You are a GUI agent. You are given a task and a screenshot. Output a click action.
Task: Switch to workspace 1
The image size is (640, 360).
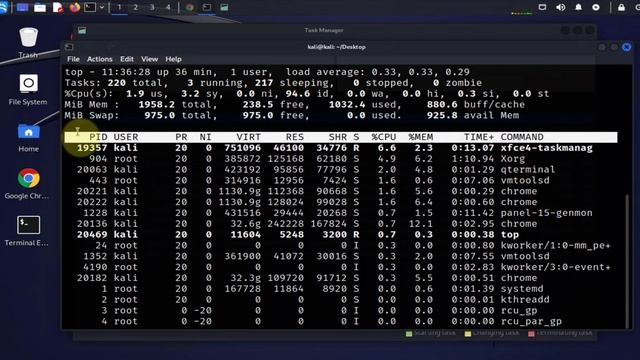(x=119, y=7)
